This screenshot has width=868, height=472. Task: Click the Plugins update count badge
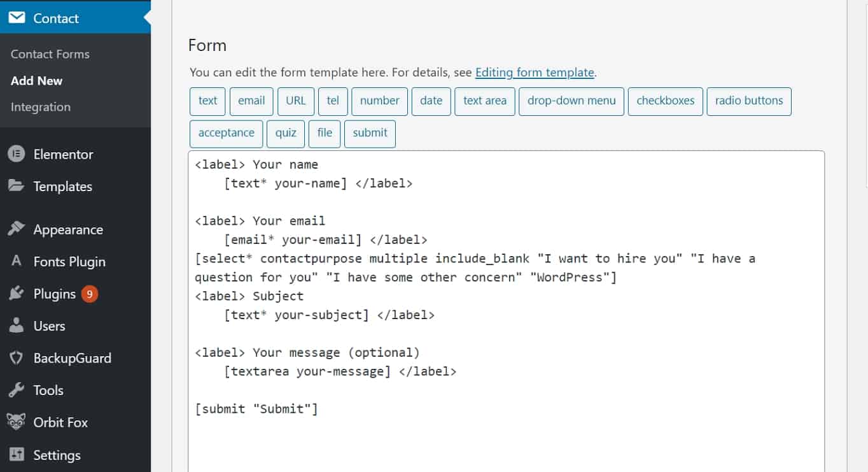pos(90,294)
